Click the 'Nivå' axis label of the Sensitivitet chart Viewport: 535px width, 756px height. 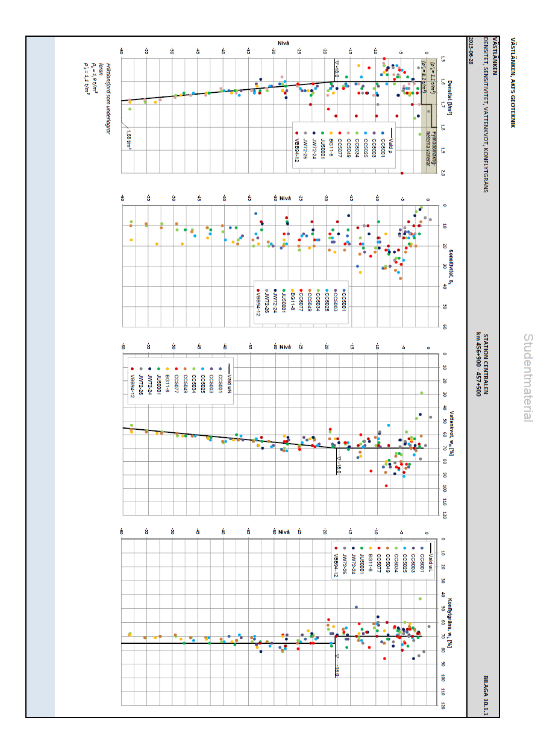point(285,198)
